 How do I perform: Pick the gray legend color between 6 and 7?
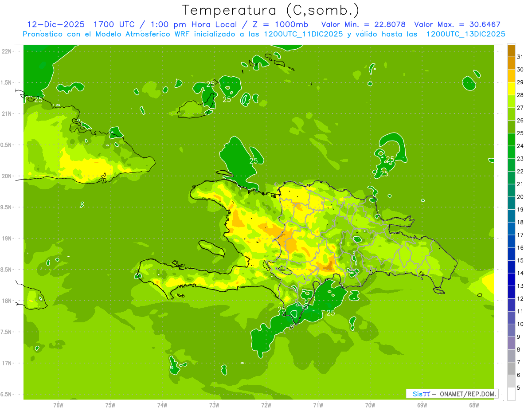[x=511, y=368]
